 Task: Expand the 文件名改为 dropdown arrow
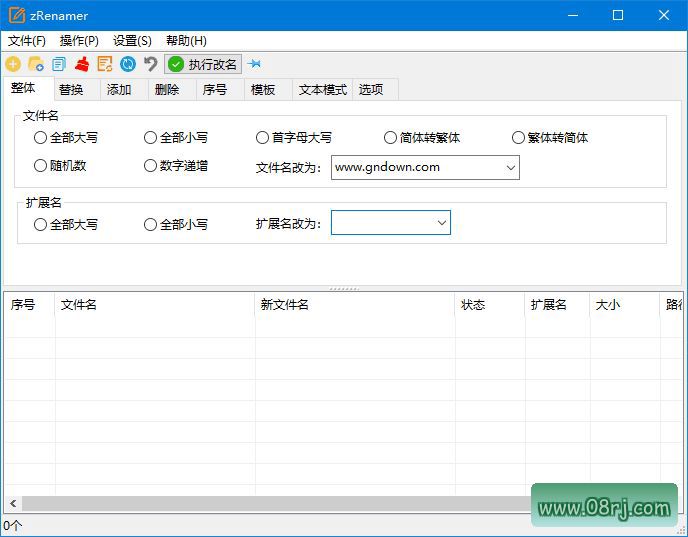(511, 168)
